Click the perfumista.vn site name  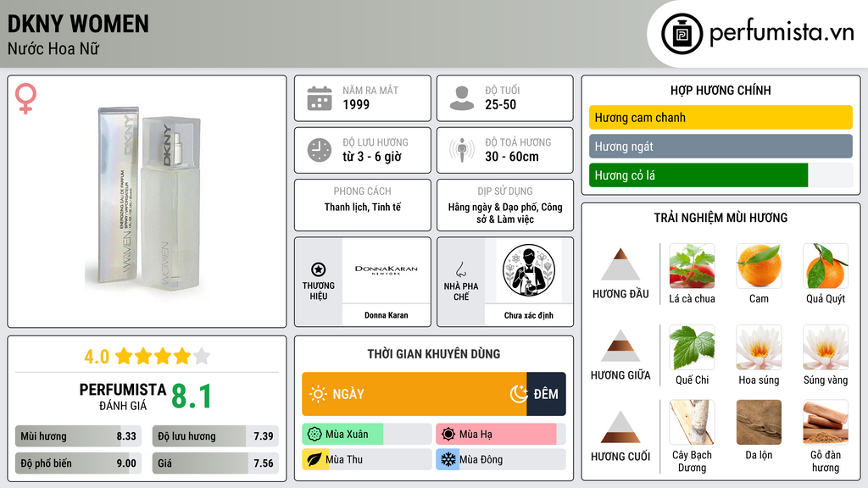point(782,32)
